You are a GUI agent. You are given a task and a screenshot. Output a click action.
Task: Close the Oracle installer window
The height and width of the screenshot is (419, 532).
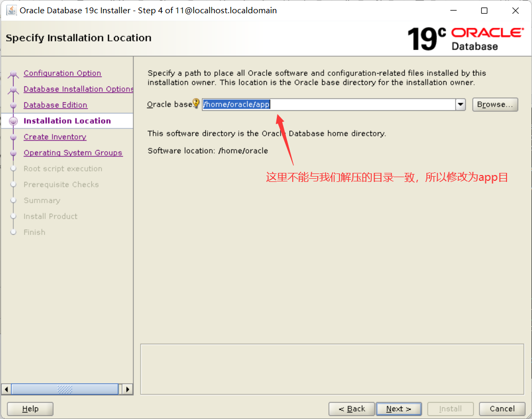point(516,11)
